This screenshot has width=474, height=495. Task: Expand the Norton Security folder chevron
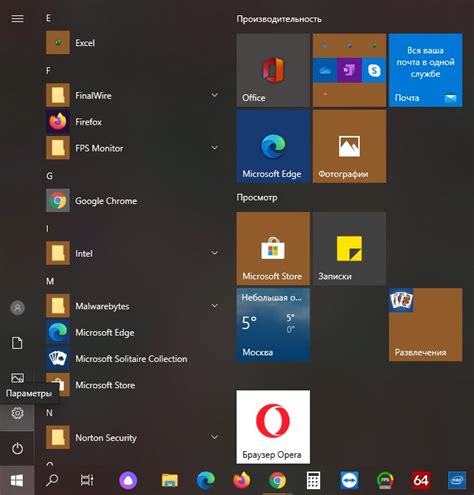(x=215, y=437)
